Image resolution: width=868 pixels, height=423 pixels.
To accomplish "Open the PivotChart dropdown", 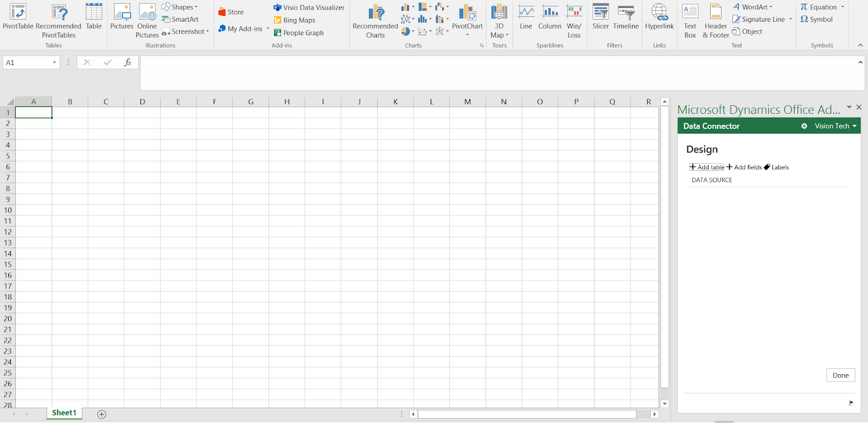I will (x=467, y=35).
